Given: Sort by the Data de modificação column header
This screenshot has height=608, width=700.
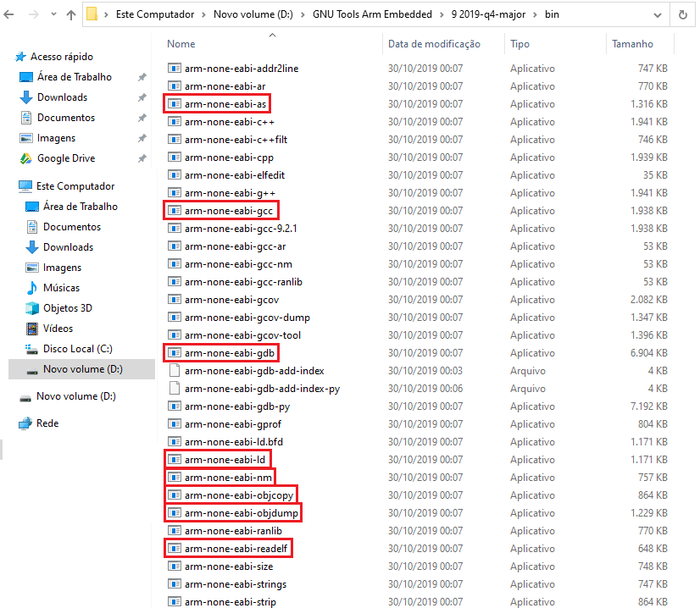Looking at the screenshot, I should (436, 43).
